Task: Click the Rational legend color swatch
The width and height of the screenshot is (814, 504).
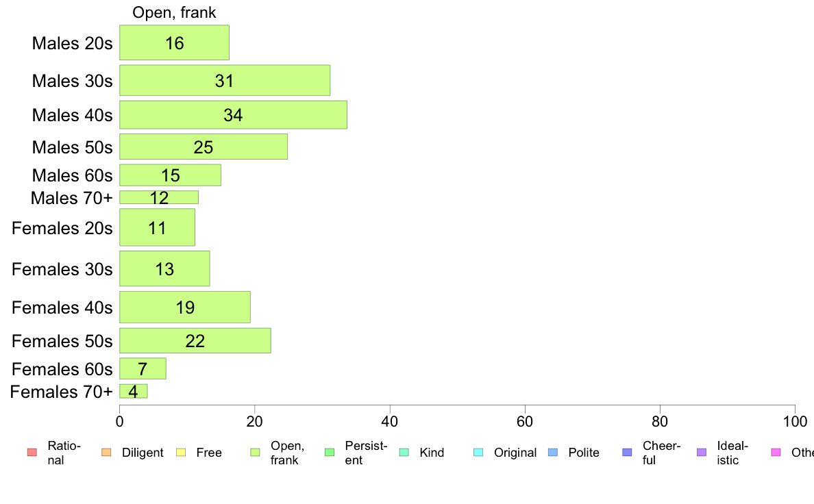Action: pyautogui.click(x=31, y=453)
